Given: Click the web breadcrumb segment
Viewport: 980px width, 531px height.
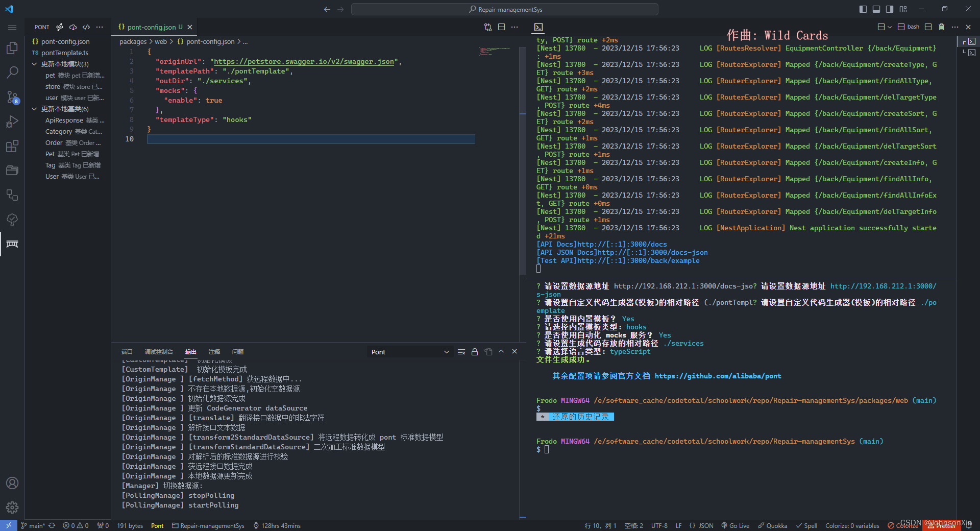Looking at the screenshot, I should click(x=161, y=41).
